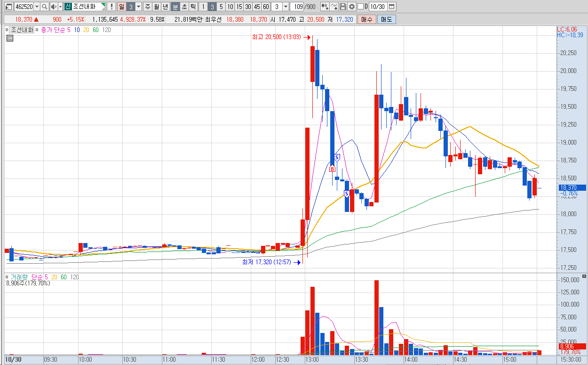Select the yearly 년 period button
Viewport: 588px width, 365px height.
coord(165,7)
